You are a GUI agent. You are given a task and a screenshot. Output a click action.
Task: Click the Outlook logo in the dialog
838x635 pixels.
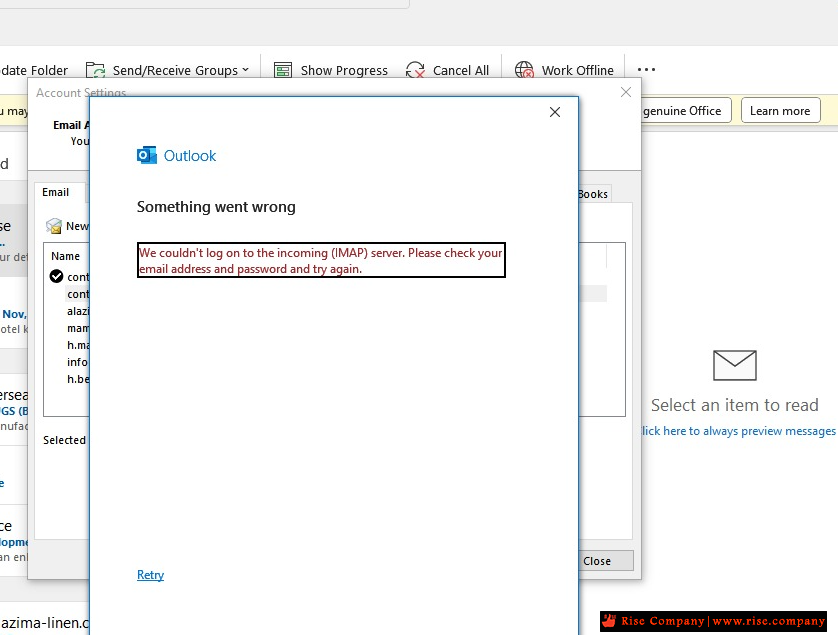coord(146,155)
